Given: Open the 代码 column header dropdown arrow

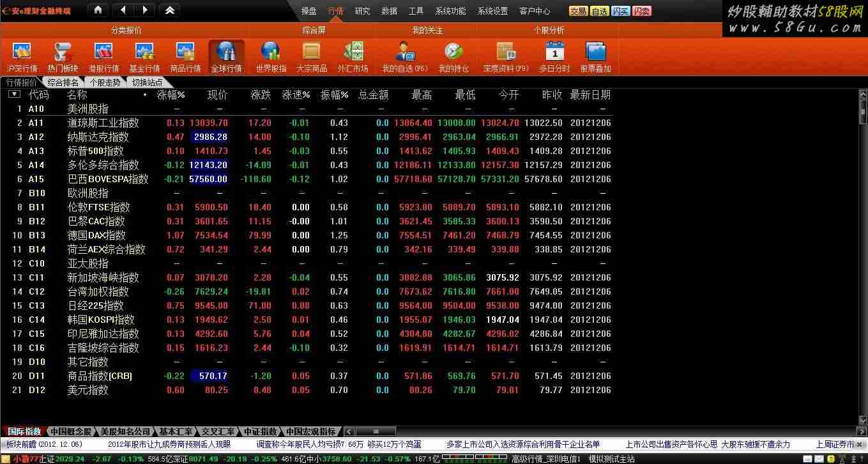Looking at the screenshot, I should pos(14,95).
